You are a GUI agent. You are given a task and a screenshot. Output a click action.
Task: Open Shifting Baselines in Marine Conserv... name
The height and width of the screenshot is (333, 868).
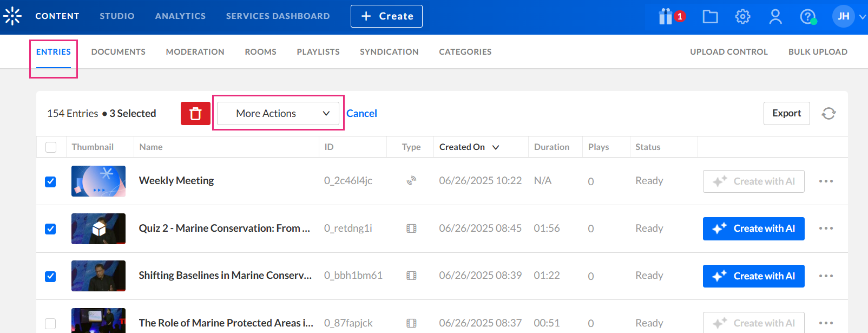226,276
